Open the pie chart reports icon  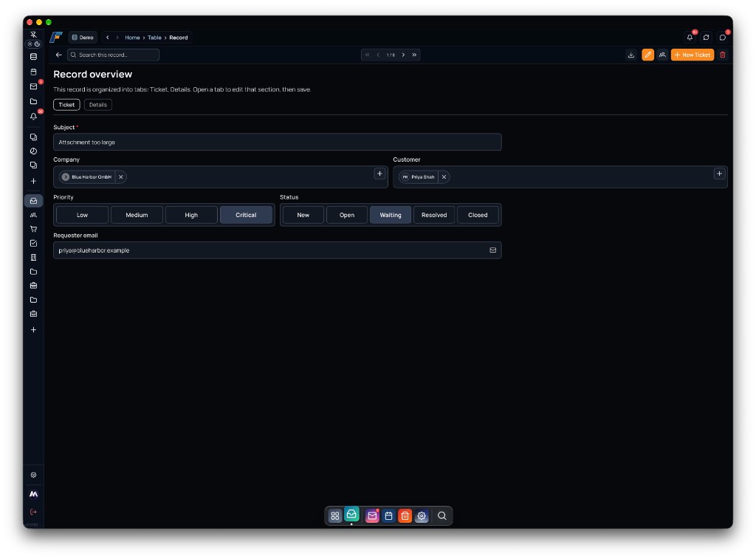pos(33,151)
